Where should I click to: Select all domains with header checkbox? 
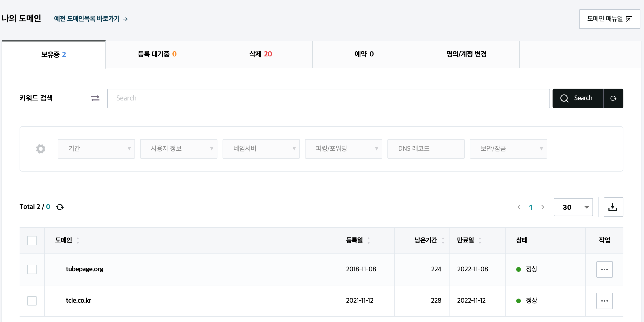coord(32,241)
